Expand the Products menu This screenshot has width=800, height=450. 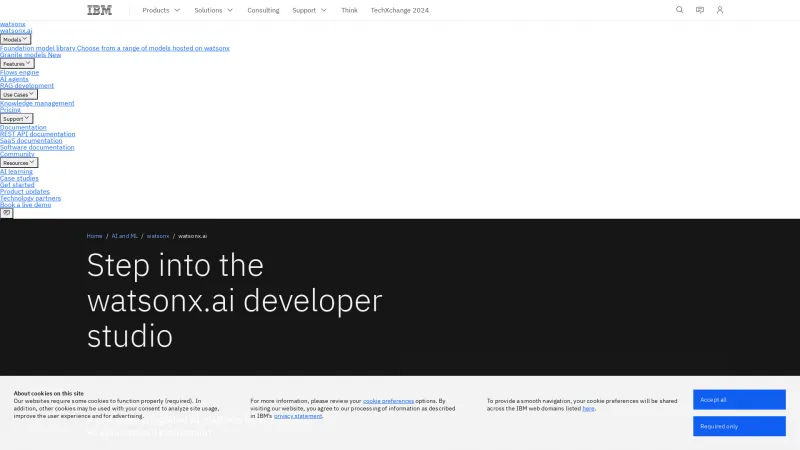[161, 10]
